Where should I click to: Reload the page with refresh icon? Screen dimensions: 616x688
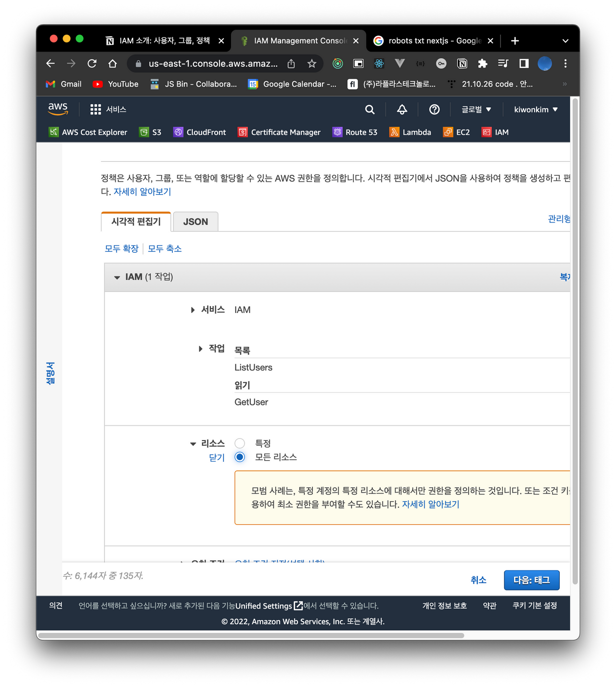point(92,63)
